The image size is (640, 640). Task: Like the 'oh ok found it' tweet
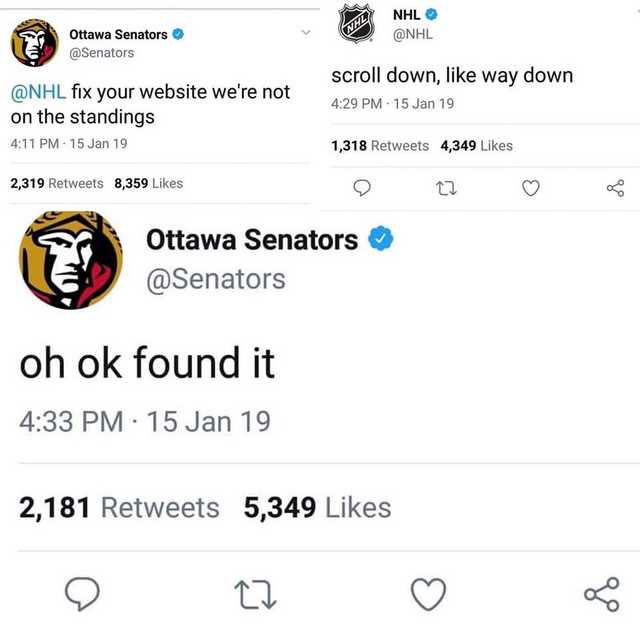pos(428,594)
